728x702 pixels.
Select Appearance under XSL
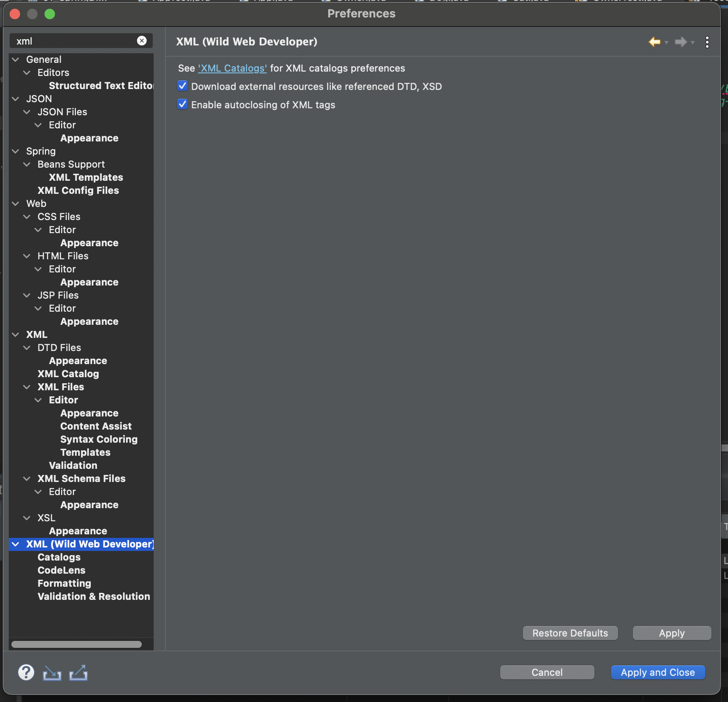(x=78, y=531)
